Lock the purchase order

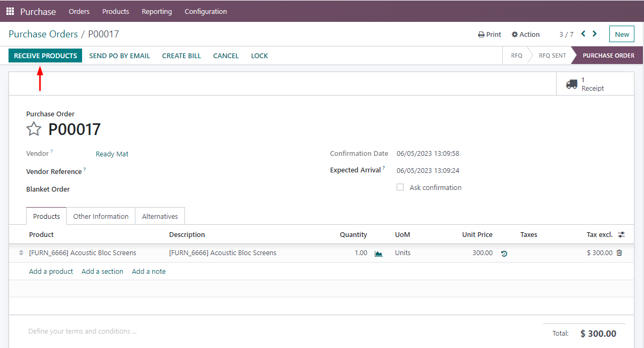[x=260, y=56]
